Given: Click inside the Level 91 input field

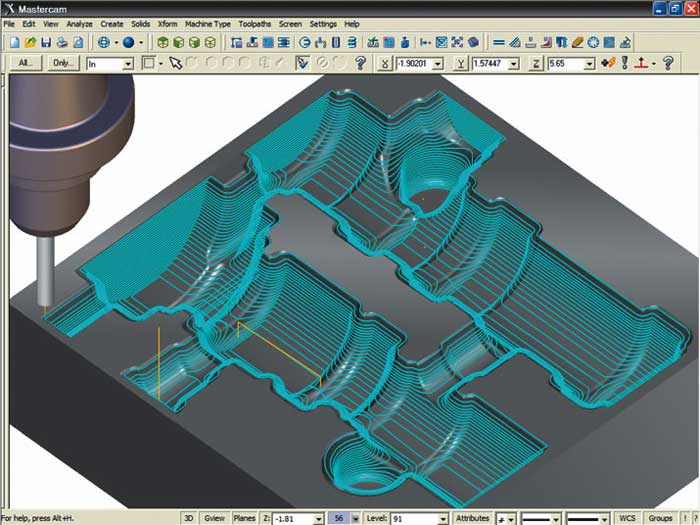Looking at the screenshot, I should pyautogui.click(x=414, y=519).
